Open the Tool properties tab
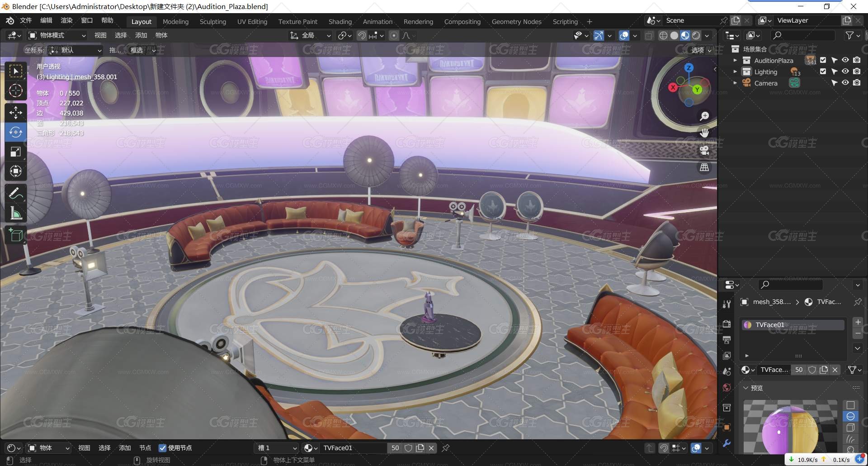Image resolution: width=868 pixels, height=466 pixels. 727,304
